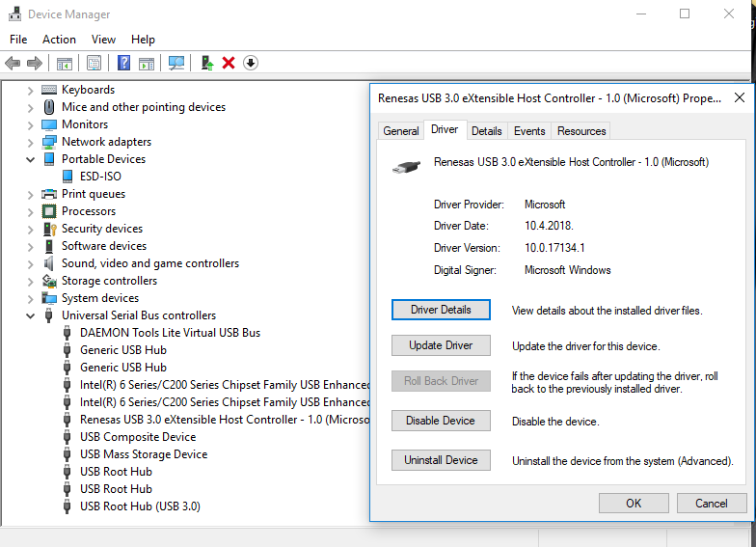Expand the System devices node
Screen dimensions: 756x547
30,299
